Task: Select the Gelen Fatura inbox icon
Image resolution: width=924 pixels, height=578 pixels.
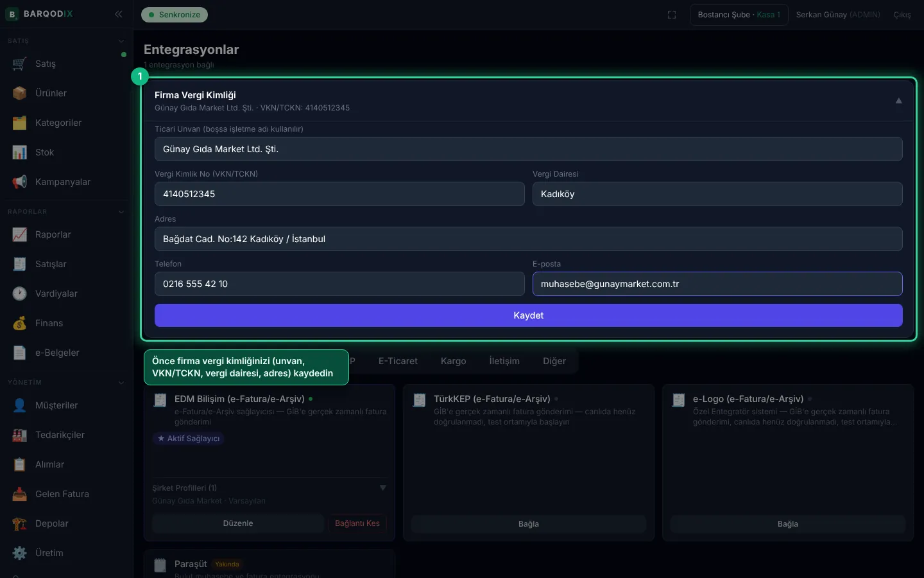Action: pos(20,494)
